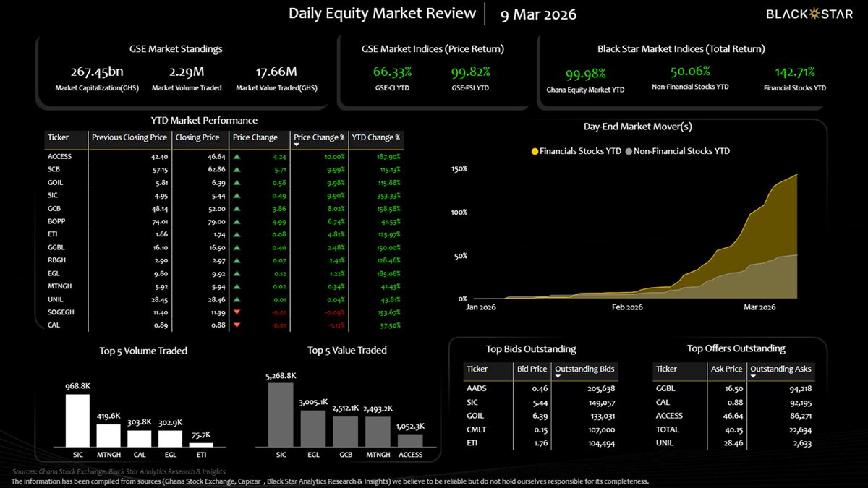Click the green up arrow in ACCESS row

tap(237, 156)
